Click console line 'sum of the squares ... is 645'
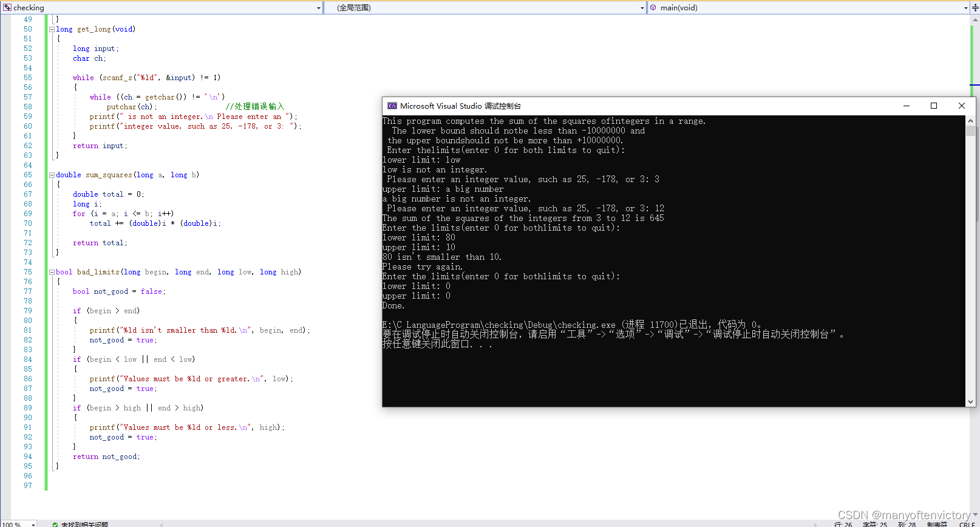The image size is (980, 527). pos(523,218)
